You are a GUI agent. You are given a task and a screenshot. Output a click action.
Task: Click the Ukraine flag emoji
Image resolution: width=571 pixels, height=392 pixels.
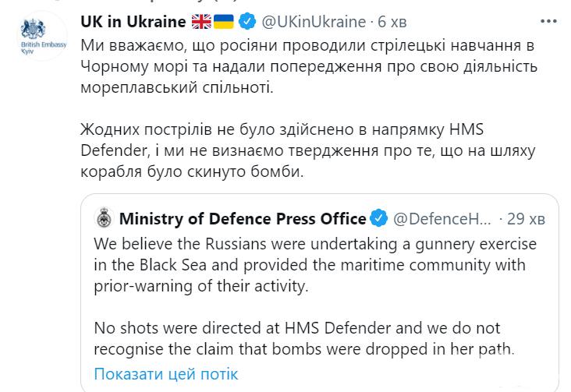click(x=224, y=22)
